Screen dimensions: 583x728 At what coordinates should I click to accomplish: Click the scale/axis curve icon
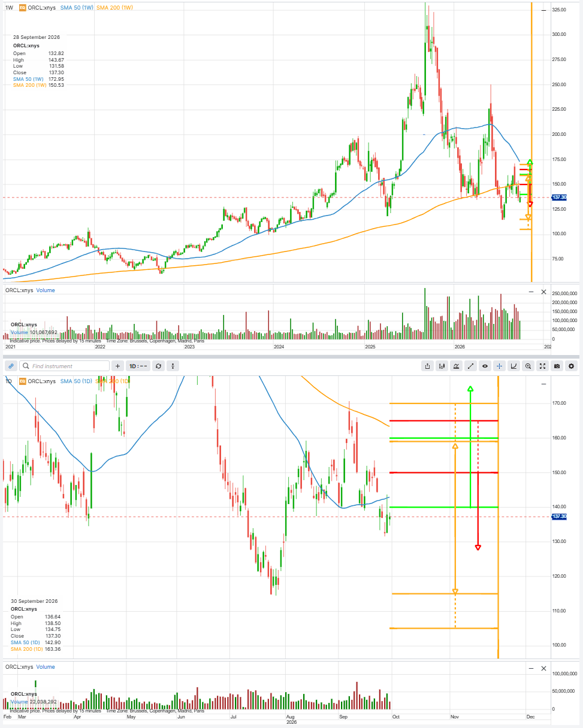[513, 366]
